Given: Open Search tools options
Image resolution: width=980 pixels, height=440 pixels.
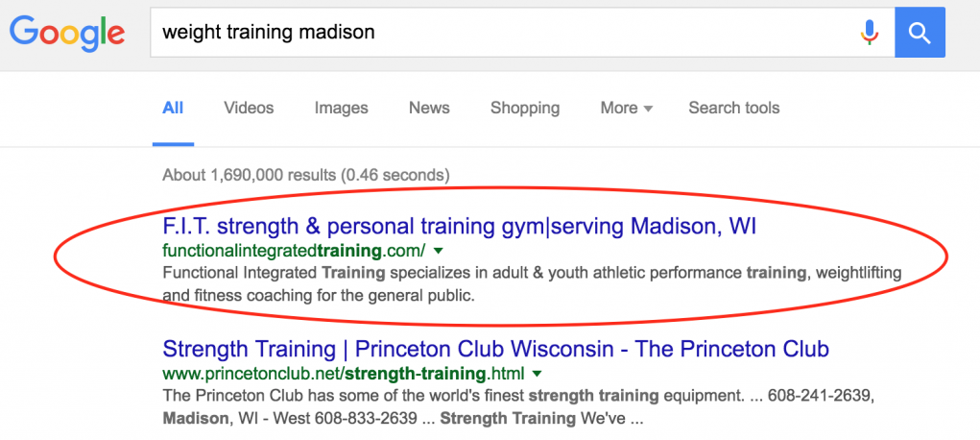Looking at the screenshot, I should tap(733, 108).
